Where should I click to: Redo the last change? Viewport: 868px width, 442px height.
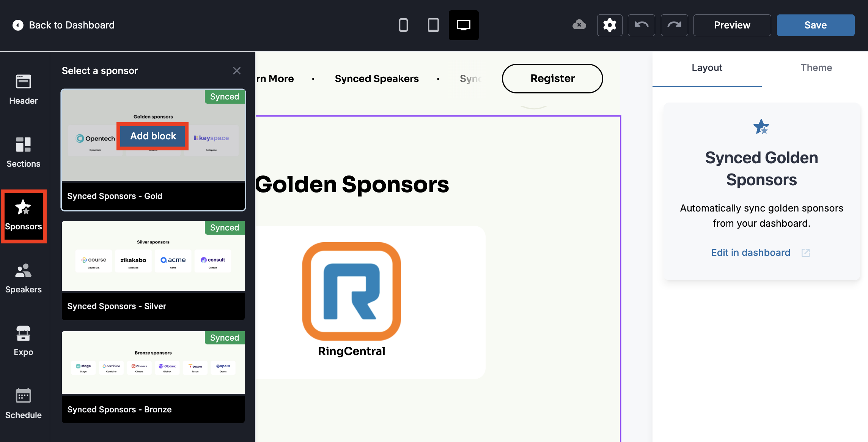tap(675, 25)
